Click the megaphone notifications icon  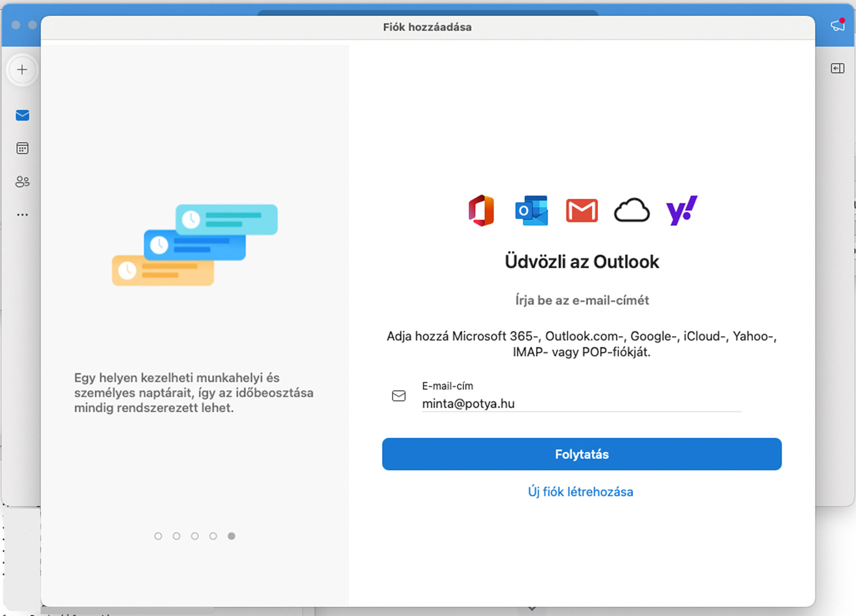838,25
